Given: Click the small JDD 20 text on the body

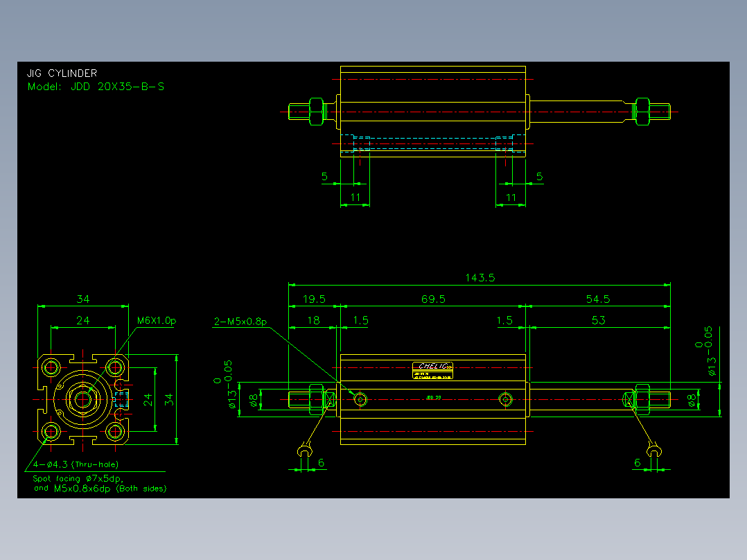Looking at the screenshot, I should pyautogui.click(x=433, y=398).
